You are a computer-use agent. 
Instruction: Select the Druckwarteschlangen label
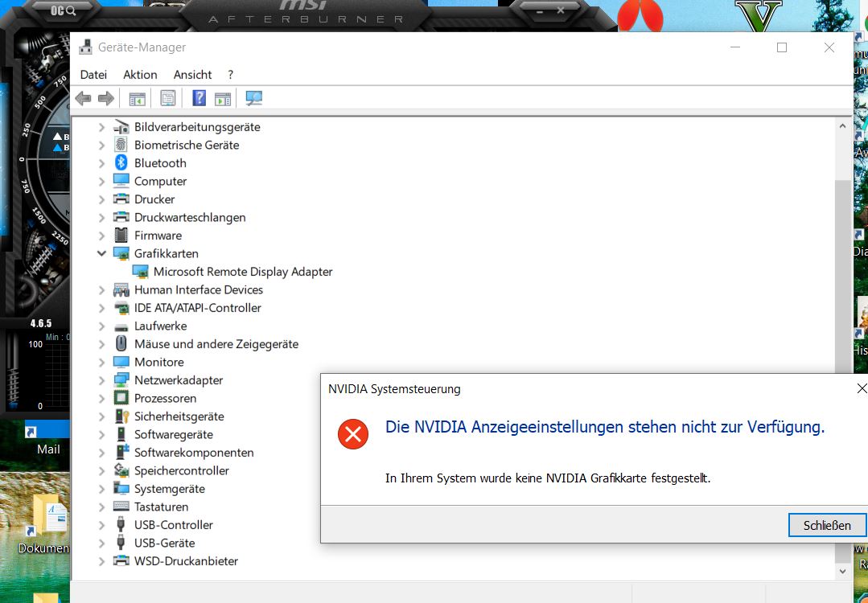(190, 217)
